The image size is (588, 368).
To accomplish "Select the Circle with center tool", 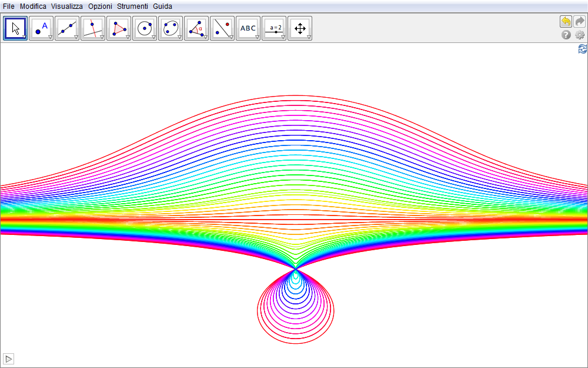I will click(x=145, y=28).
